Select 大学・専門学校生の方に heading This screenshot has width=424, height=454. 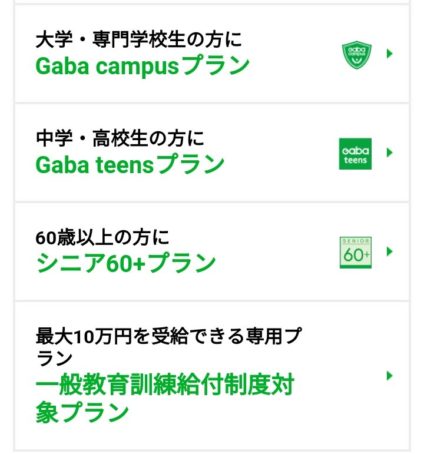[138, 40]
